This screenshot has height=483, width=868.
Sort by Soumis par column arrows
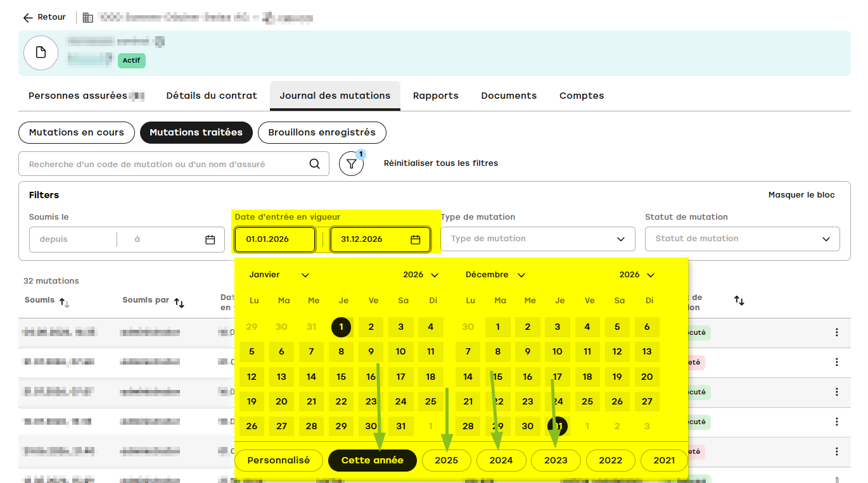click(x=179, y=303)
